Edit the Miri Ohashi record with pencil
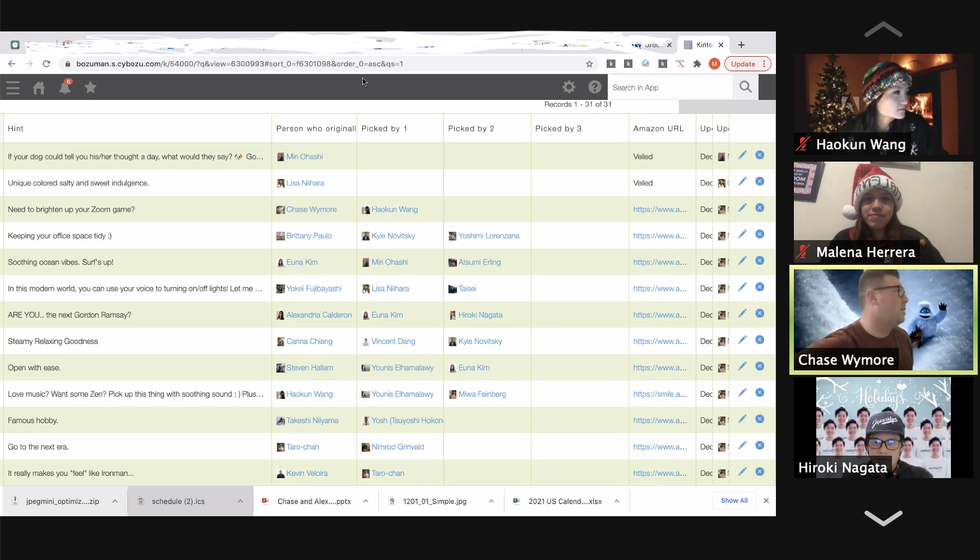This screenshot has width=980, height=560. [742, 155]
